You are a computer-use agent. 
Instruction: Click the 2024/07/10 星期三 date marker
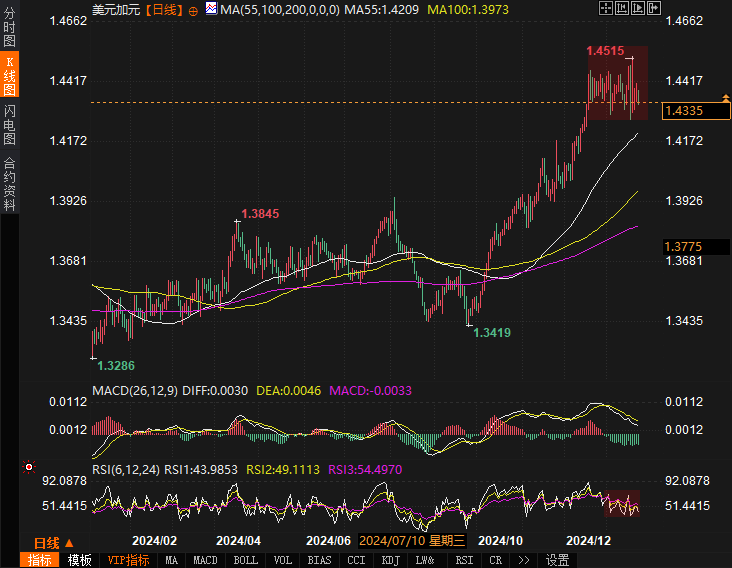[412, 541]
